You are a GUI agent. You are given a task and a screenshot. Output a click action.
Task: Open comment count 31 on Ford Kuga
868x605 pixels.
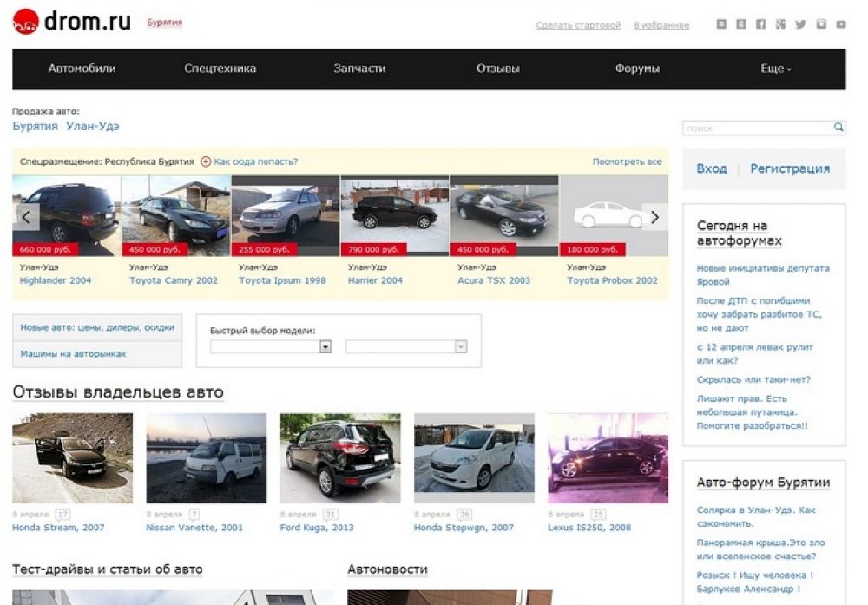[x=331, y=514]
